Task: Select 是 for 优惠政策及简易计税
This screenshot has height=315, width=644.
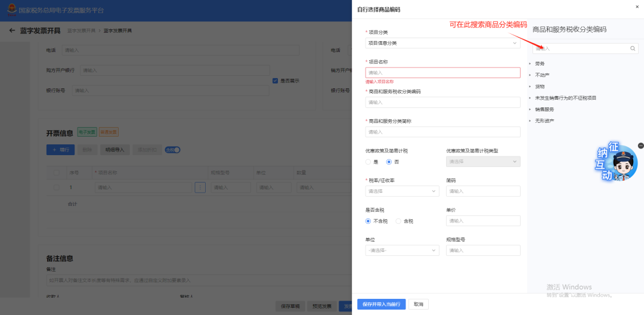Action: tap(369, 162)
